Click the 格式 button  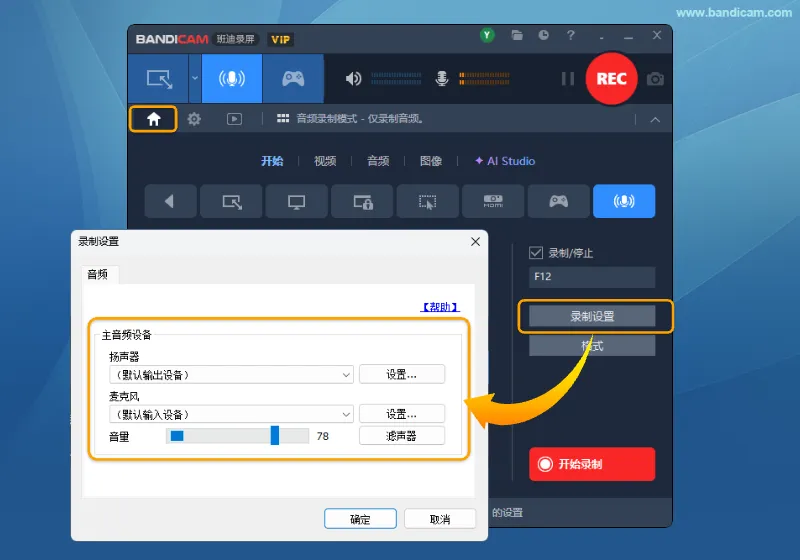[x=592, y=346]
